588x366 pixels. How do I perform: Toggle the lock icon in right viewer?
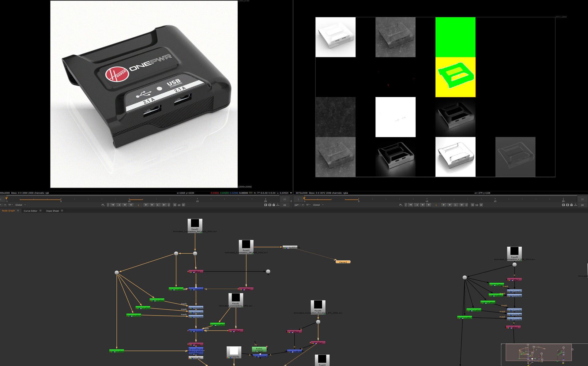571,205
